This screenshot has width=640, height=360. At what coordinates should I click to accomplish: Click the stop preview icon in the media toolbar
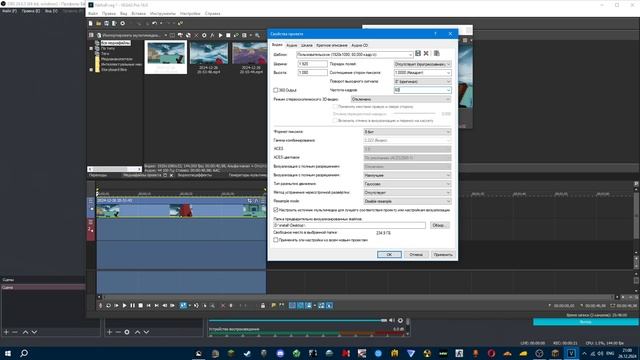click(x=228, y=36)
